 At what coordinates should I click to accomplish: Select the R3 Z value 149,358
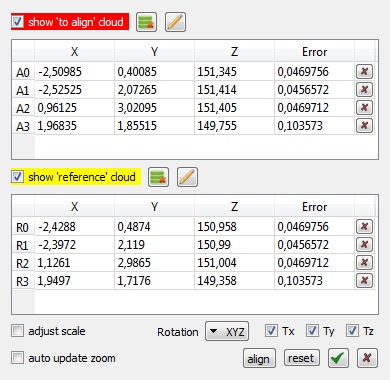pyautogui.click(x=234, y=280)
